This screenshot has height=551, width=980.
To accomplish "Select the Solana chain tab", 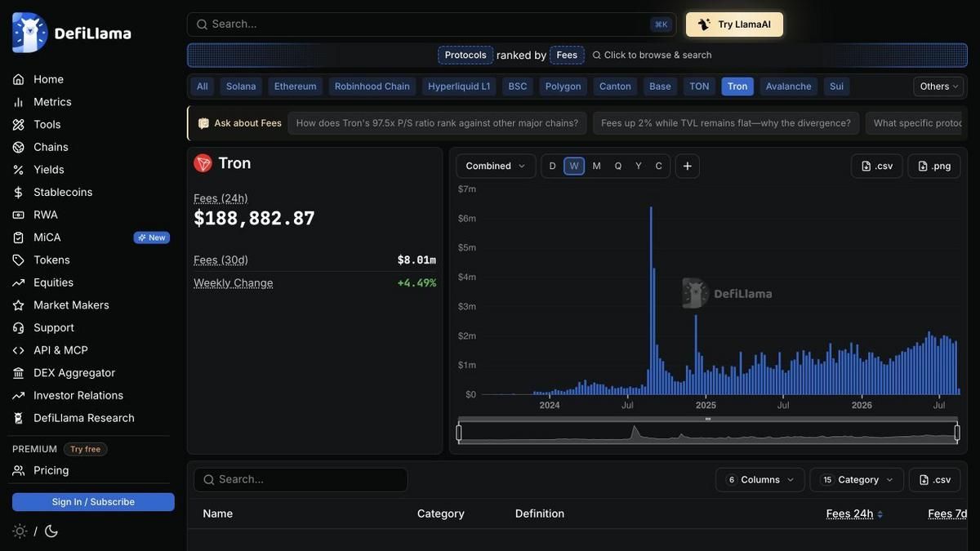I will click(x=241, y=87).
